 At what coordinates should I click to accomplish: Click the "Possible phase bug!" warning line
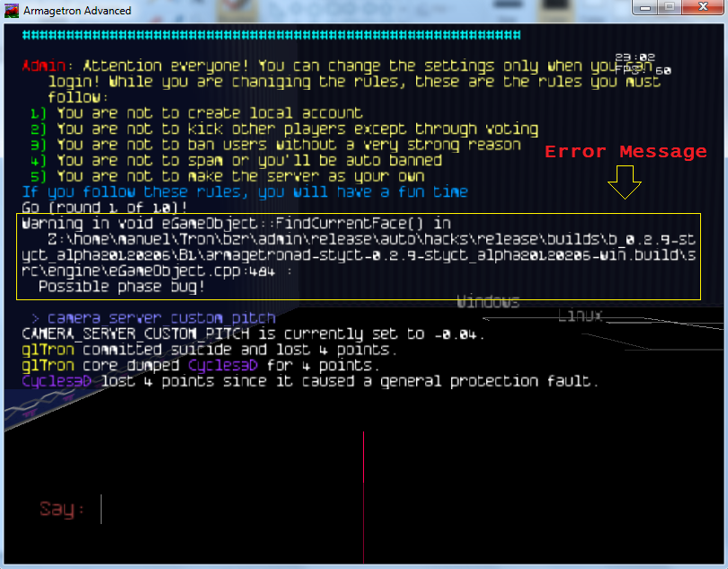122,286
